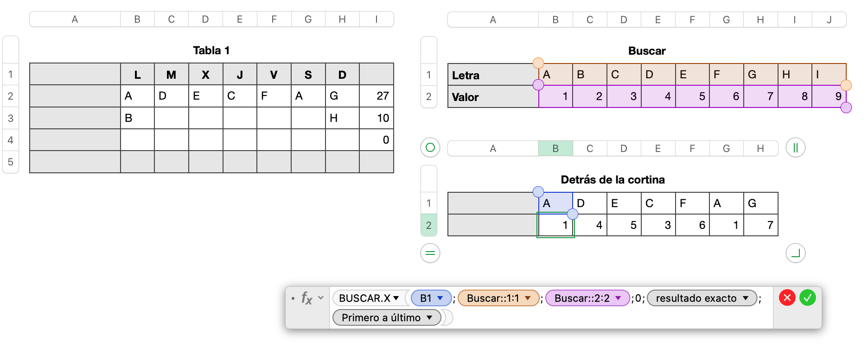Open the B1 reference token dropdown
This screenshot has width=868, height=354.
click(440, 298)
